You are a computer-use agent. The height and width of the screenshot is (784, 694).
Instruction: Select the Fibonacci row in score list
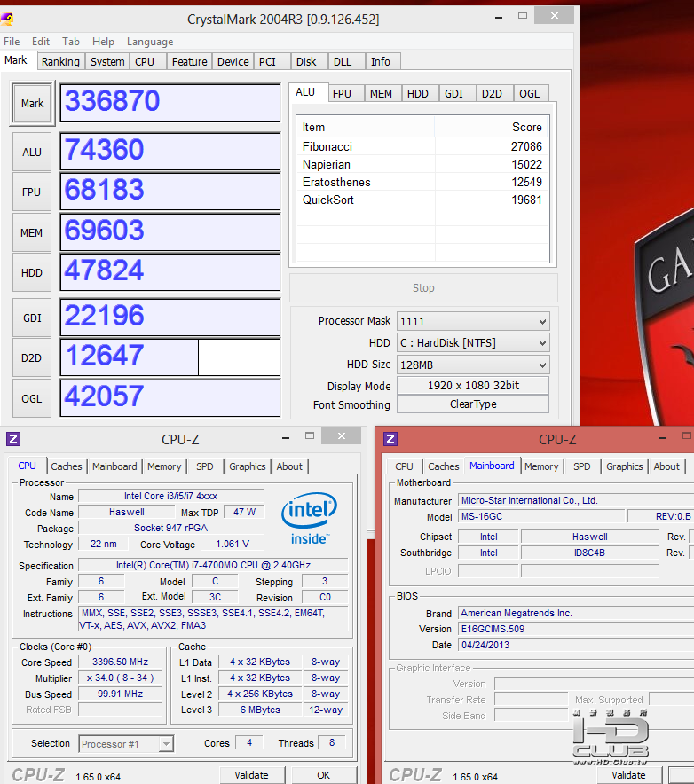point(422,146)
